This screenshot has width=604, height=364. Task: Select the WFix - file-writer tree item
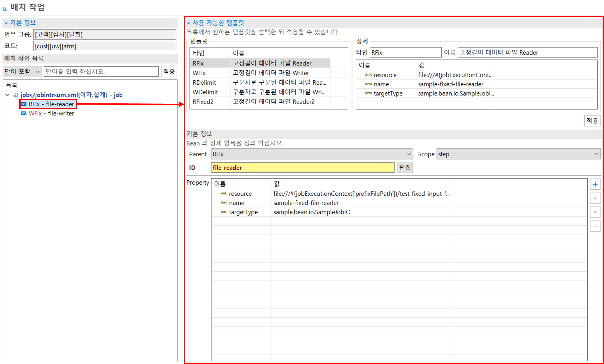51,113
